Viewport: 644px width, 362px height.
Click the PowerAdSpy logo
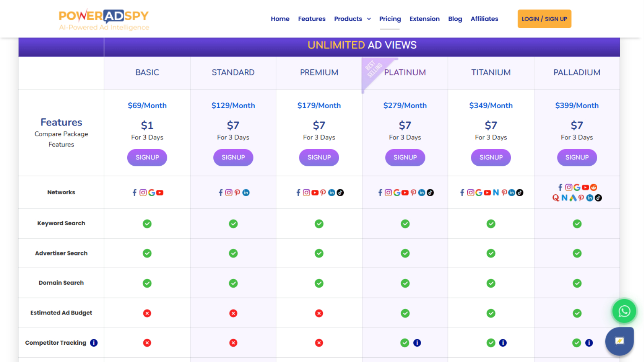pos(104,19)
